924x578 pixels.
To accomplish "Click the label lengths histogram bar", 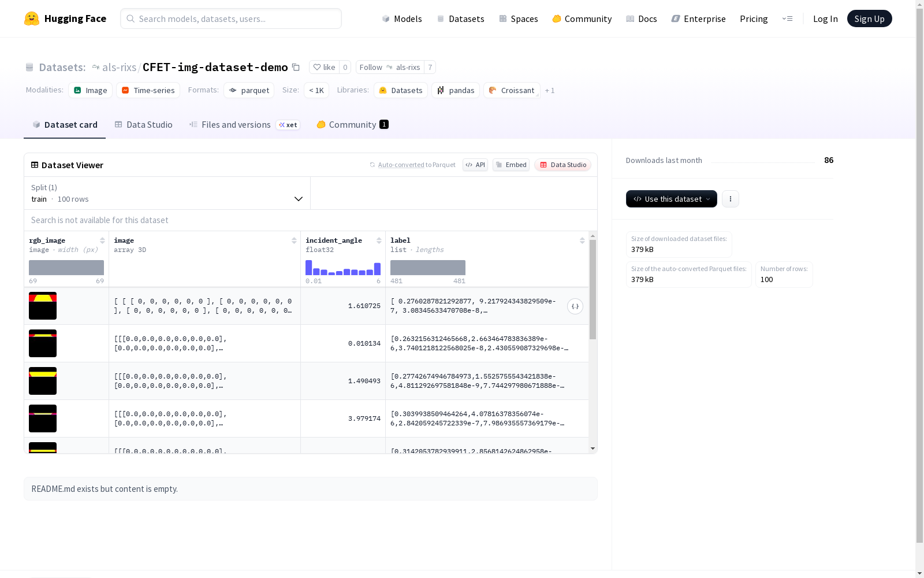I will click(x=428, y=268).
